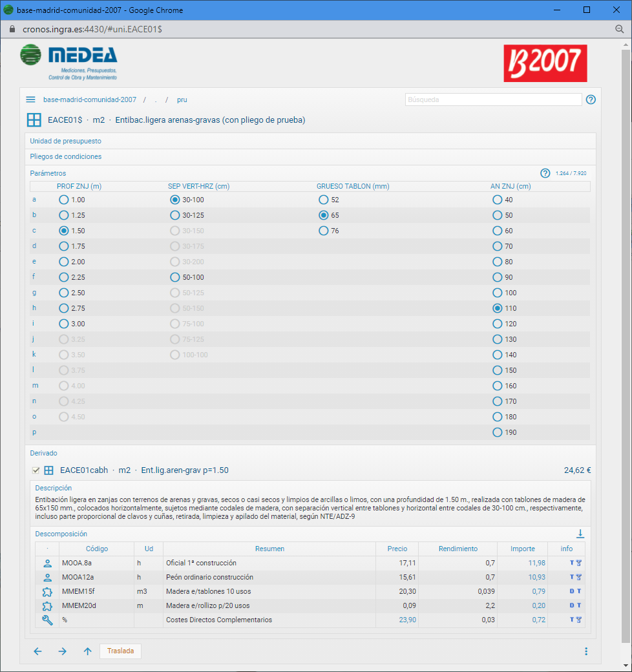Choose AN ZNJ 150 radio option
Screen dimensions: 632x672
(497, 370)
